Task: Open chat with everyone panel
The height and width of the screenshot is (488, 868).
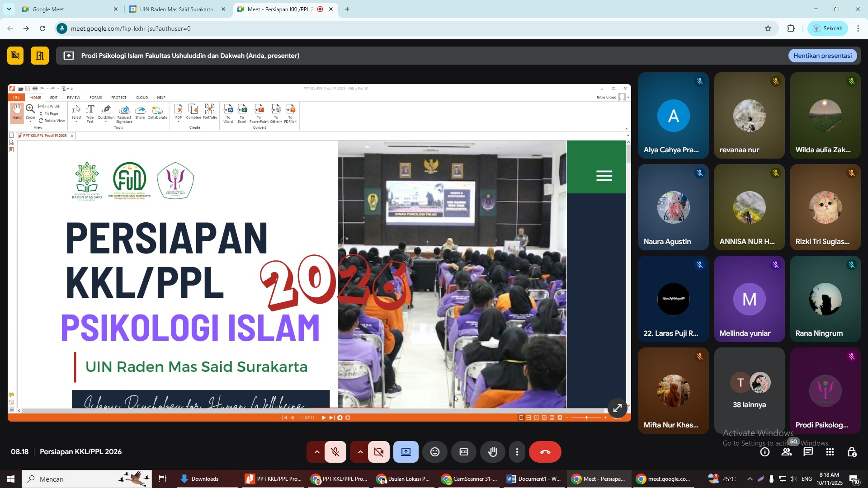Action: [808, 452]
